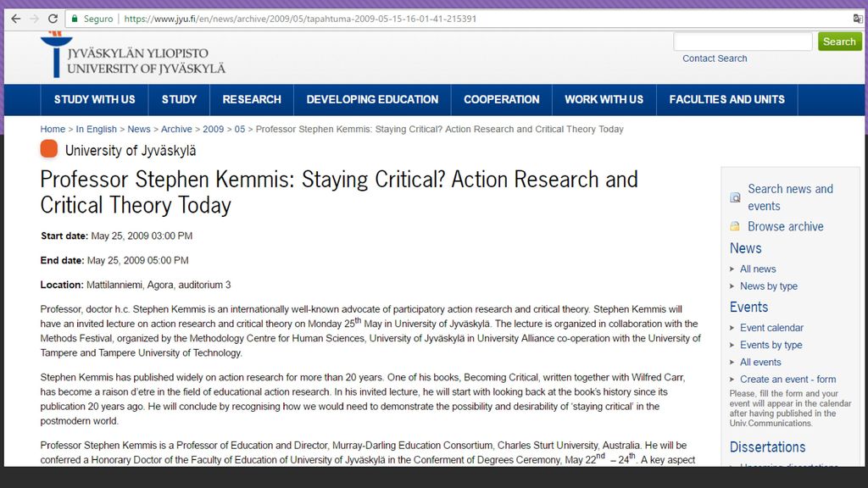Viewport: 868px width, 488px height.
Task: Click the News sidebar heading
Action: coord(746,248)
